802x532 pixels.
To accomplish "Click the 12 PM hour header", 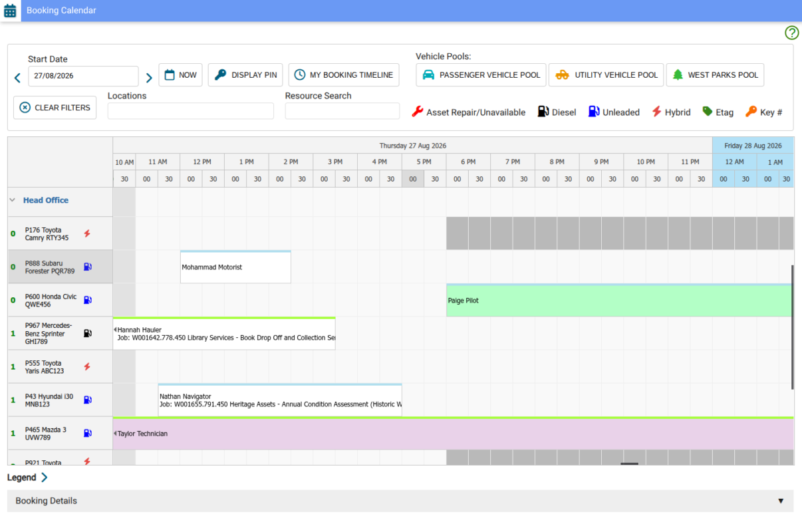I will point(202,162).
